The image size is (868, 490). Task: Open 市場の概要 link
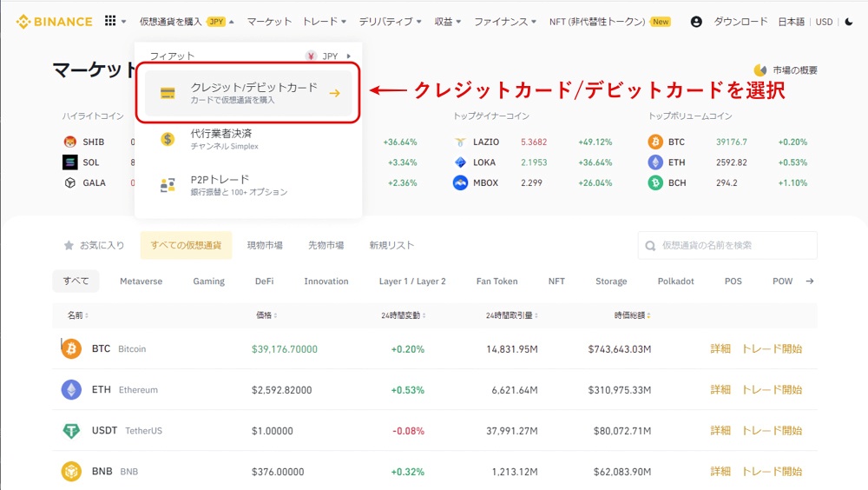pos(795,70)
